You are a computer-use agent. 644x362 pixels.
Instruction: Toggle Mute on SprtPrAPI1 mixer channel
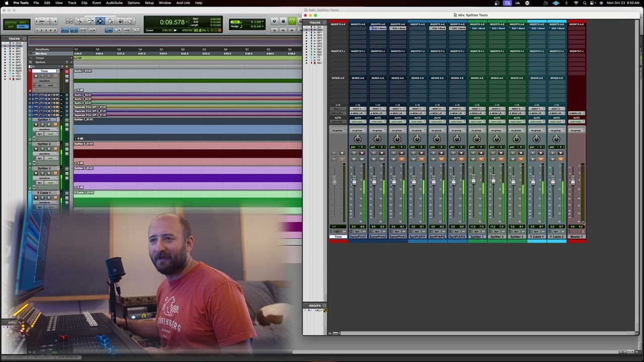[421, 159]
